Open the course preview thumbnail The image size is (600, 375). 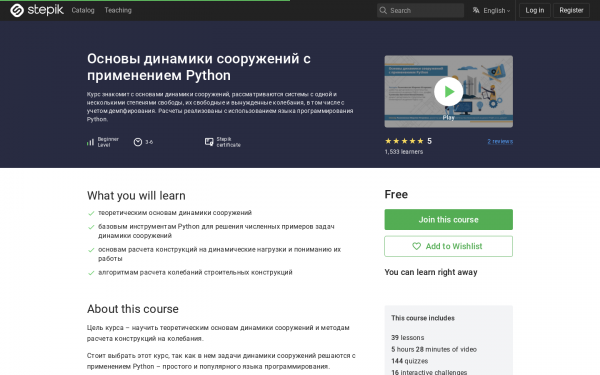448,91
